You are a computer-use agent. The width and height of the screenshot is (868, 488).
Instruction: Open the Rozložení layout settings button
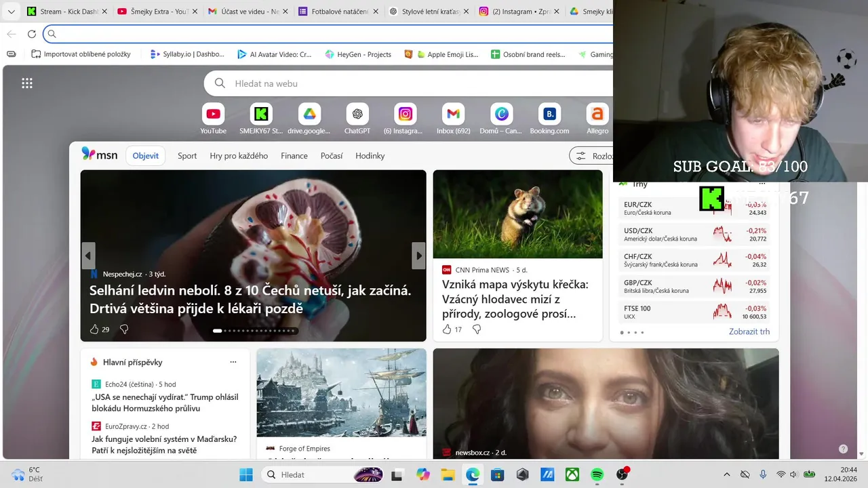[591, 156]
